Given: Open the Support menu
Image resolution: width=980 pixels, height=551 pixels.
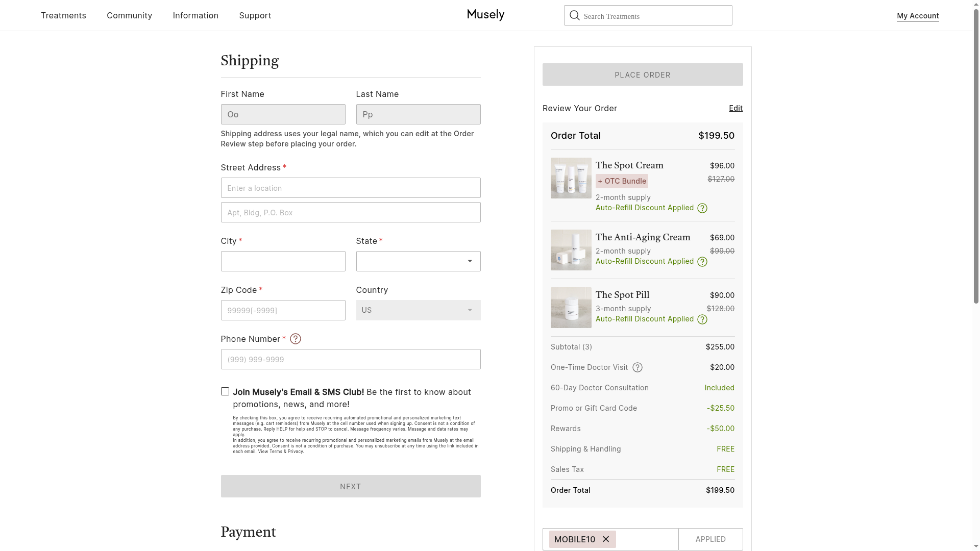Looking at the screenshot, I should [255, 15].
